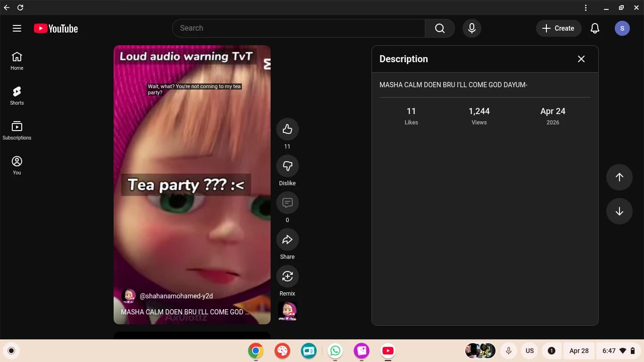Image resolution: width=644 pixels, height=362 pixels.
Task: Go to the YouTube logo home link
Action: (x=56, y=29)
